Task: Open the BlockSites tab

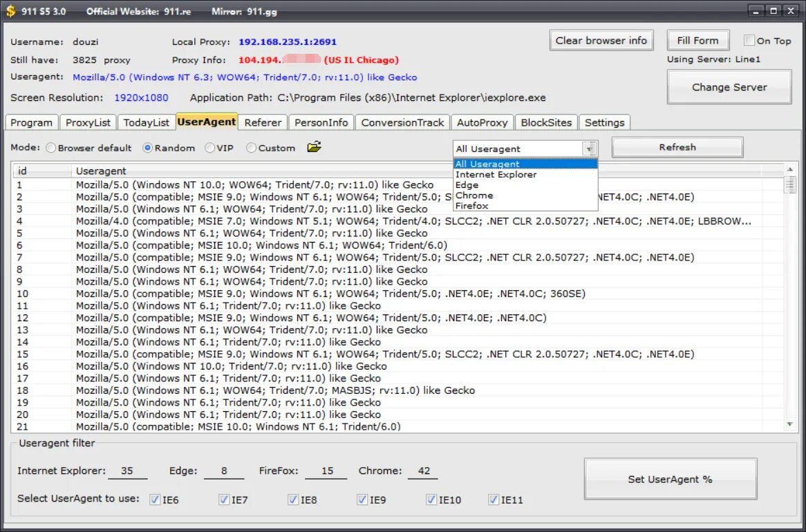Action: click(546, 122)
